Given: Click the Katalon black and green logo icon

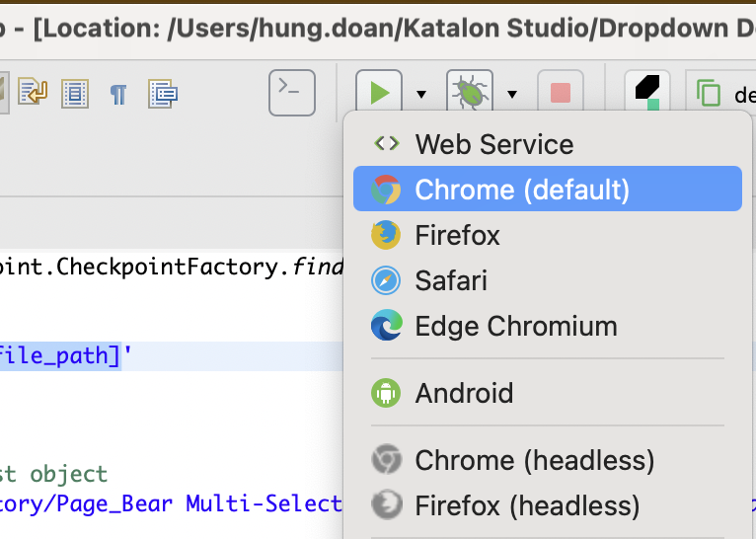Looking at the screenshot, I should 647,94.
